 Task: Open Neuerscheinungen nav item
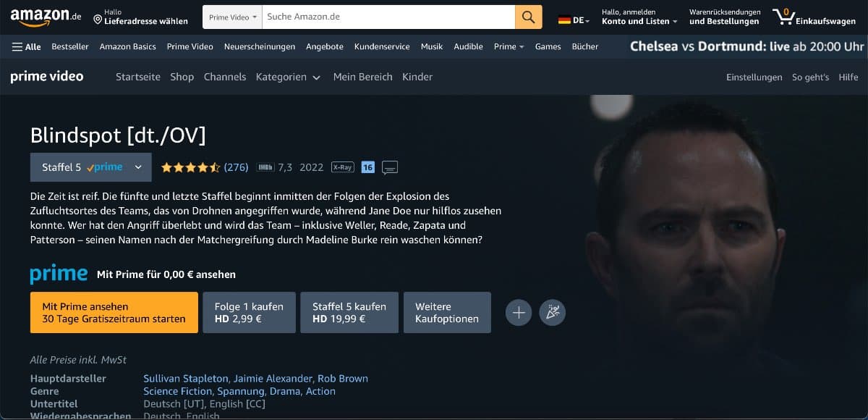260,46
